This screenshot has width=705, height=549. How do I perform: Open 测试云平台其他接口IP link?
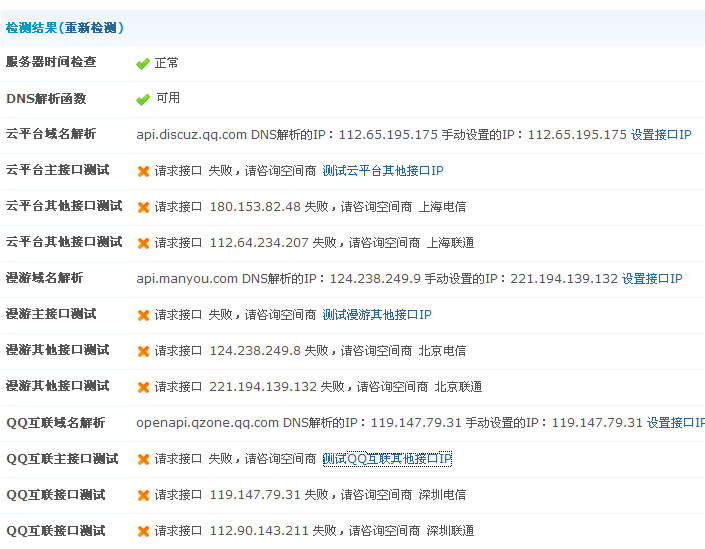click(x=383, y=171)
